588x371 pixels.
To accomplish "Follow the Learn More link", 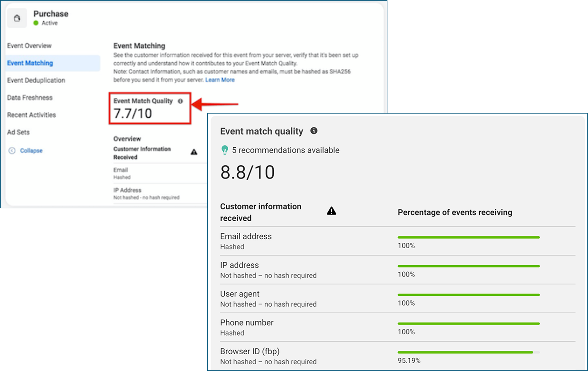I will 220,80.
